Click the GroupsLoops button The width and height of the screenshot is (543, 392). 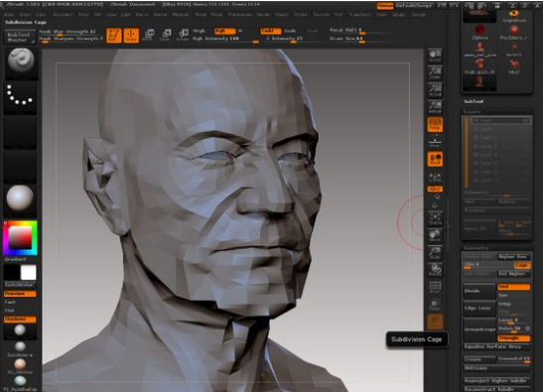480,329
